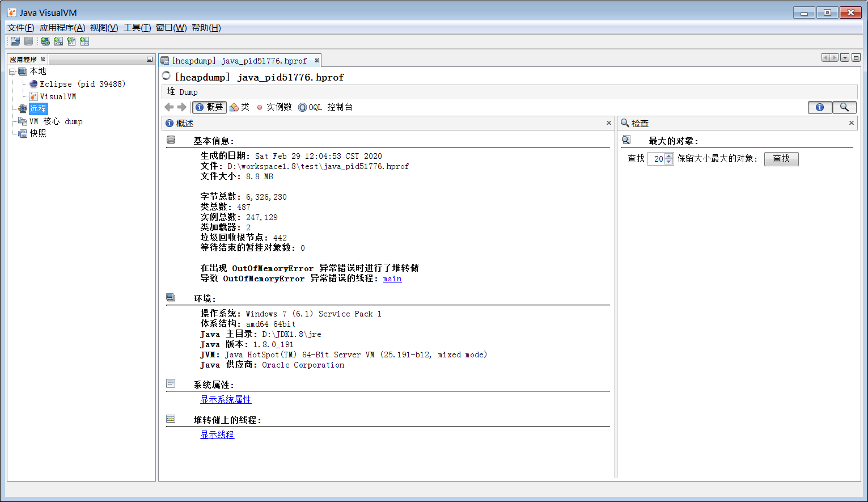This screenshot has height=502, width=868.
Task: Open the main thread link
Action: pyautogui.click(x=392, y=279)
